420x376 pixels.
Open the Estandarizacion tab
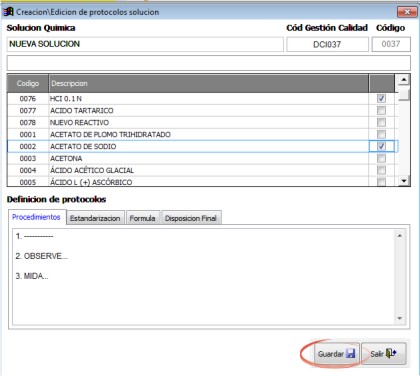[x=95, y=218]
